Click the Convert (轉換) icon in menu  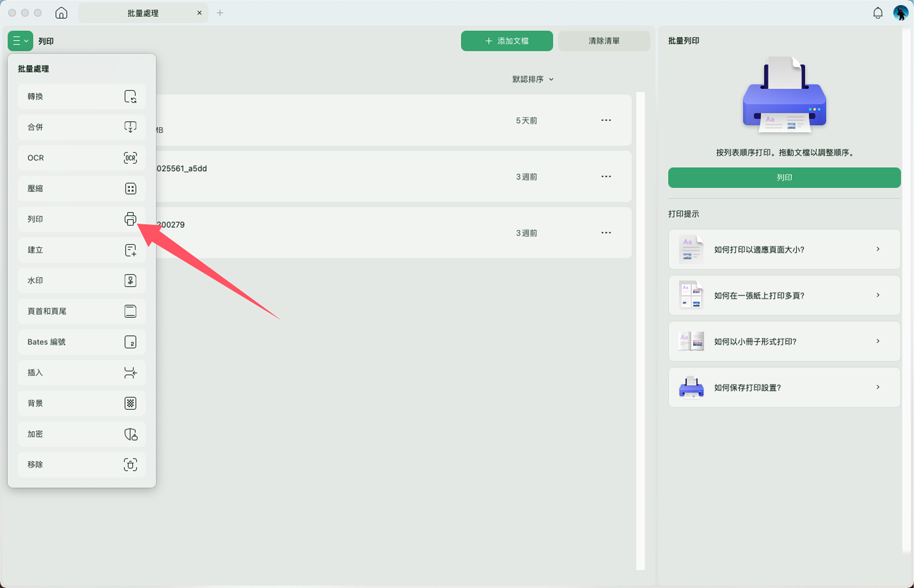(130, 97)
